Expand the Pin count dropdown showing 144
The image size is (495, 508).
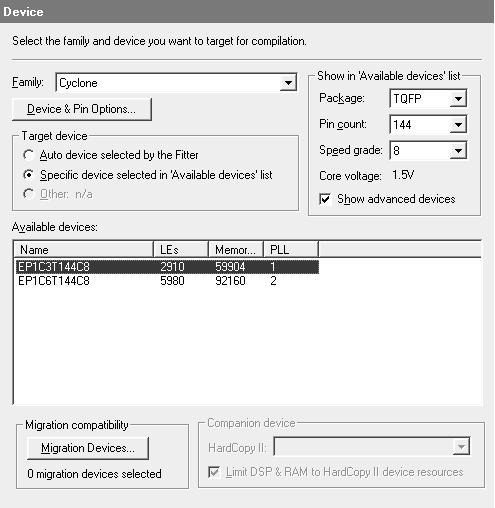point(428,124)
